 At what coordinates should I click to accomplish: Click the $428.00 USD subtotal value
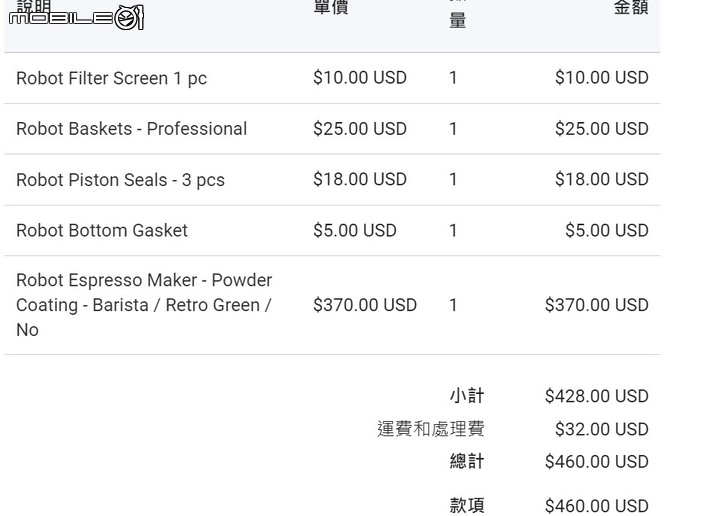[x=596, y=396]
